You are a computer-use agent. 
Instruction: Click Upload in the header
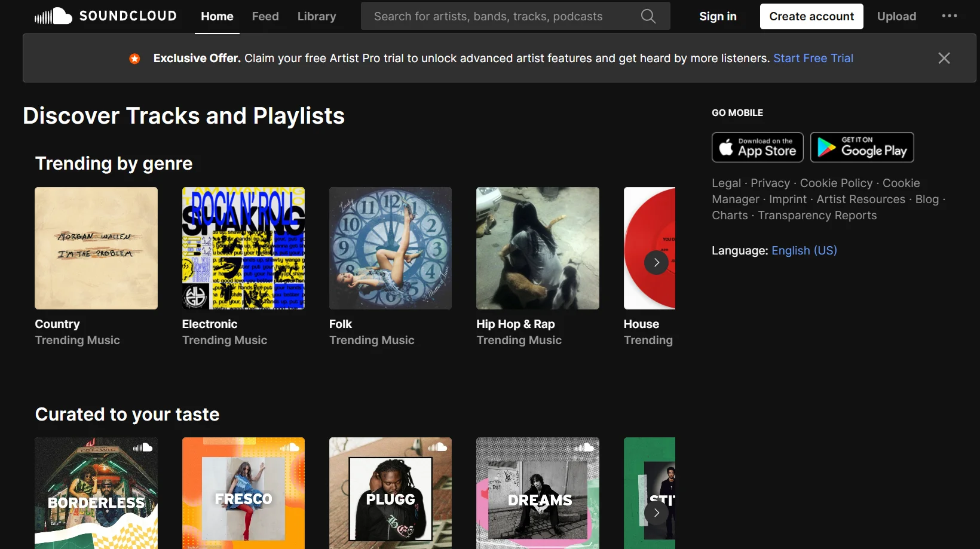(896, 16)
